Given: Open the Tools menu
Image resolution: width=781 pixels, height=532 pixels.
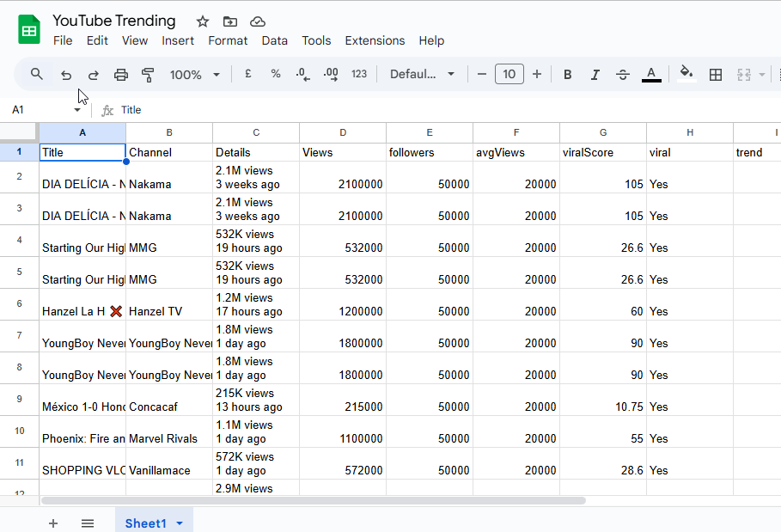Looking at the screenshot, I should [316, 40].
